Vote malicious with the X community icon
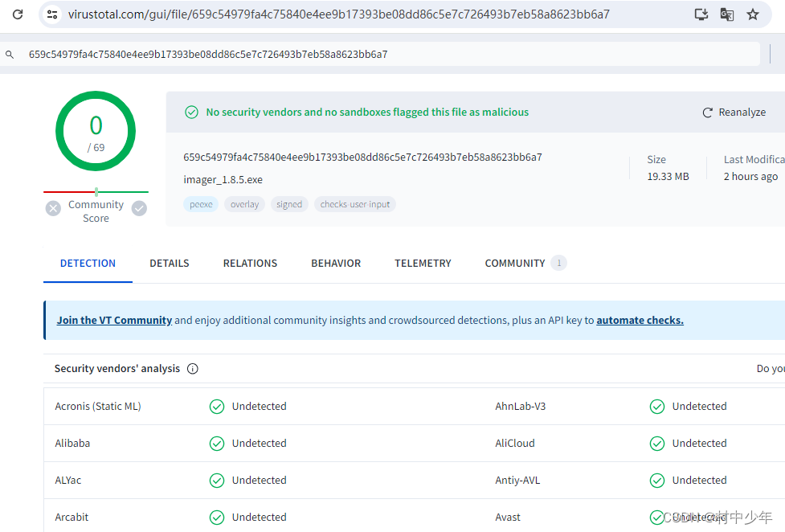 tap(53, 208)
